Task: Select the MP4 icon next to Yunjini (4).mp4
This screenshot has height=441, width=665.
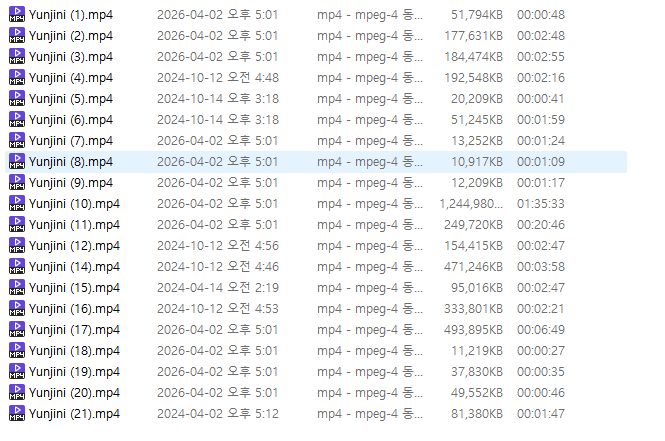Action: click(x=17, y=77)
